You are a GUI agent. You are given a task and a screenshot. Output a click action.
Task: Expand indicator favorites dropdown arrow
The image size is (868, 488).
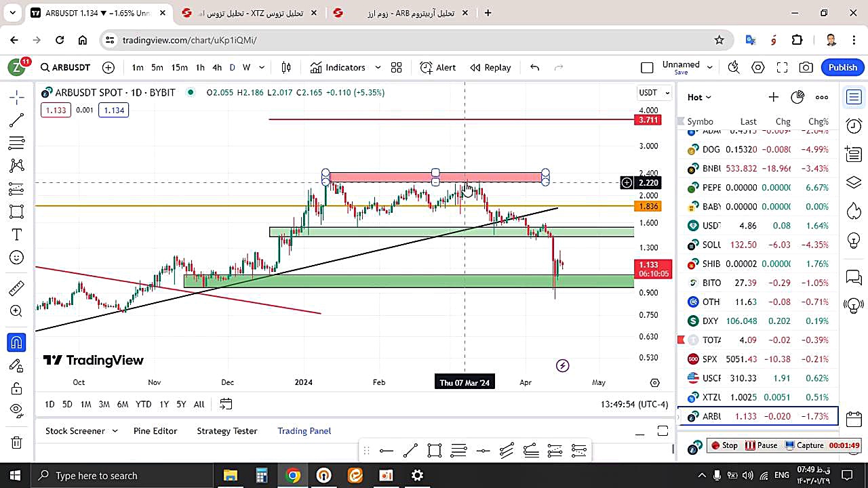(x=378, y=67)
